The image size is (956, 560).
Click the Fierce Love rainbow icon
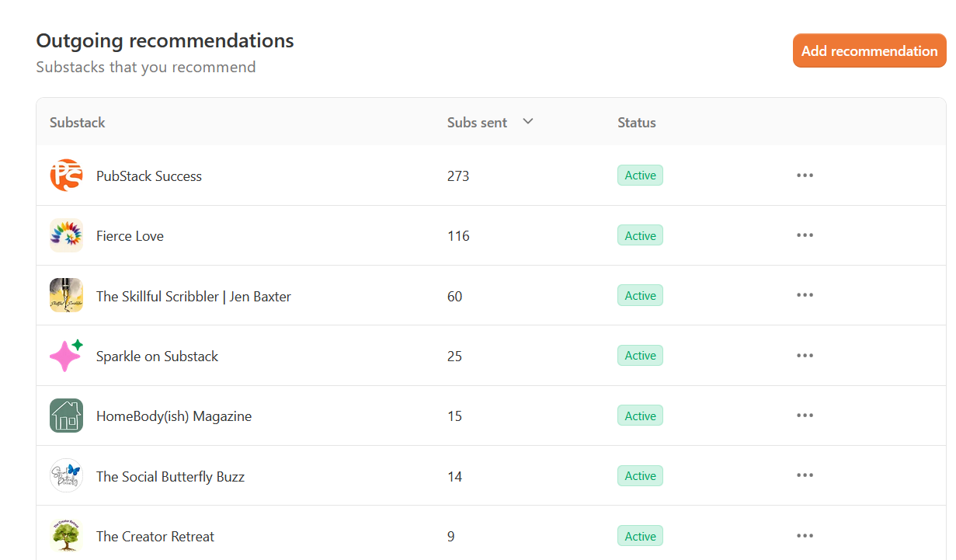66,235
